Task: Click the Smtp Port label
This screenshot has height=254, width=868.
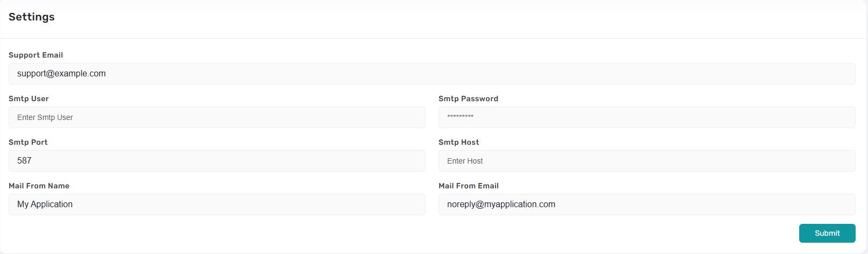Action: [x=28, y=142]
